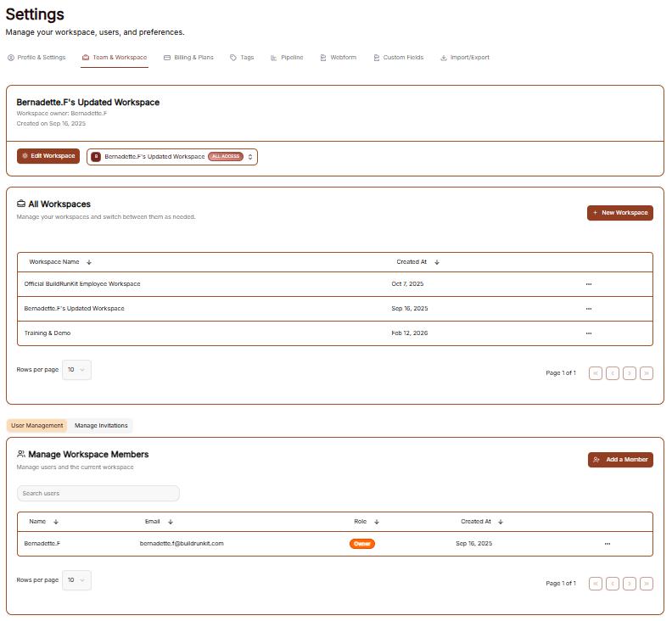Screen dimensions: 672x621
Task: Click Bernadette.F's Updated Workspace in the table
Action: [74, 309]
